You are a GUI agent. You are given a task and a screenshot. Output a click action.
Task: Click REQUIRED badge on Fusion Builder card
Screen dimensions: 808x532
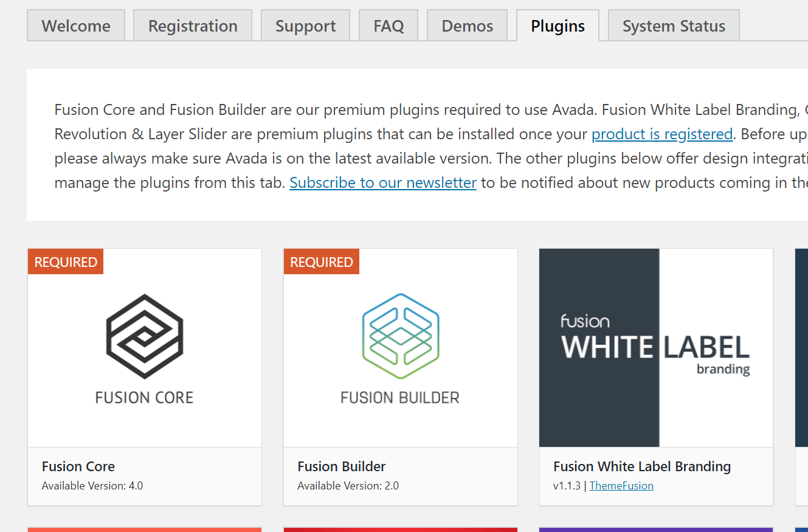coord(322,262)
